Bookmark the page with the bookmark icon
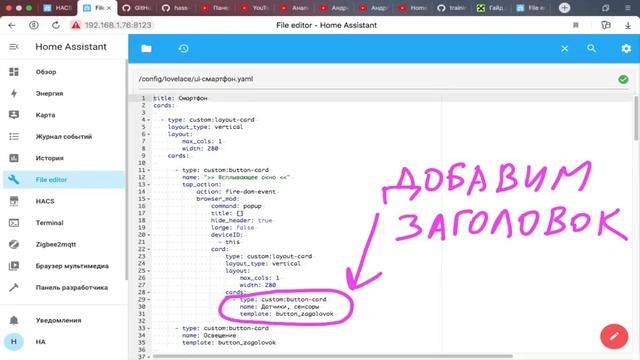The height and width of the screenshot is (360, 640). 576,25
